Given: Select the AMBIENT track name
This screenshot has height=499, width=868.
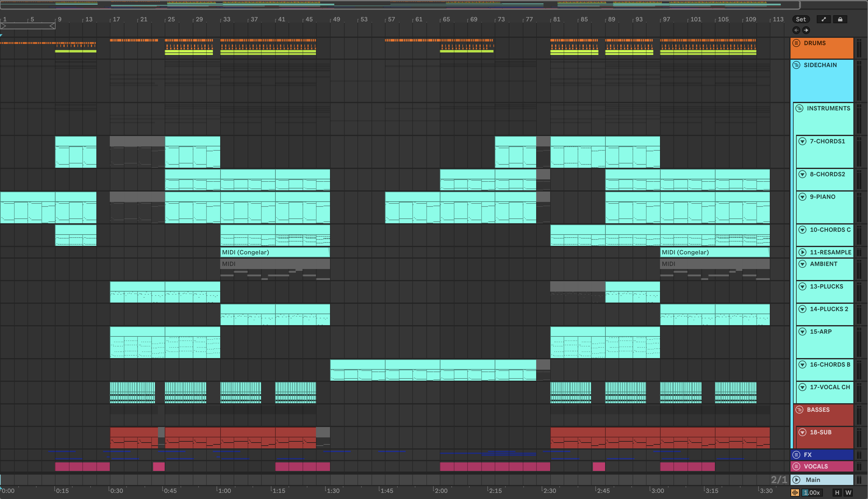Looking at the screenshot, I should point(823,264).
